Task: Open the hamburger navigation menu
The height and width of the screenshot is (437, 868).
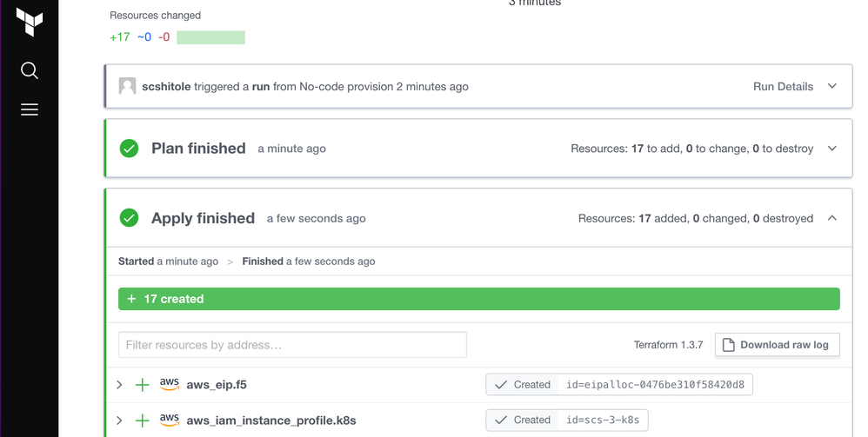Action: tap(30, 109)
